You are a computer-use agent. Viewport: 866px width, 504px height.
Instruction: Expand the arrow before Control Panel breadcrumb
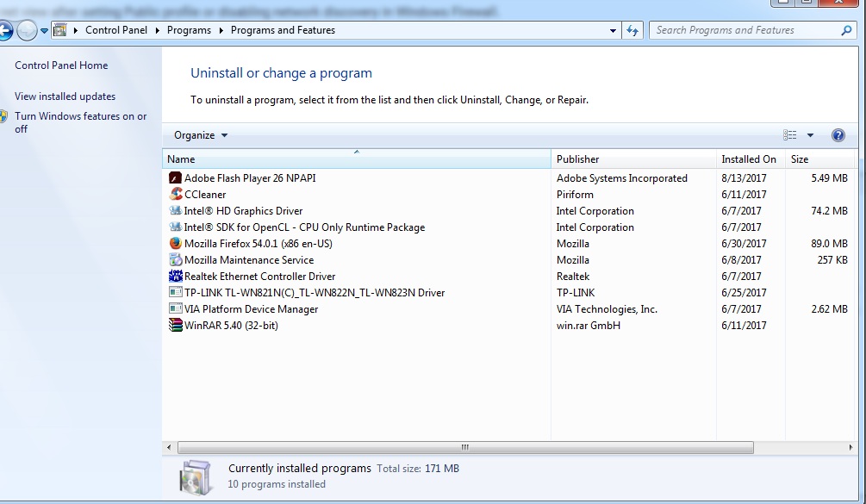[76, 30]
